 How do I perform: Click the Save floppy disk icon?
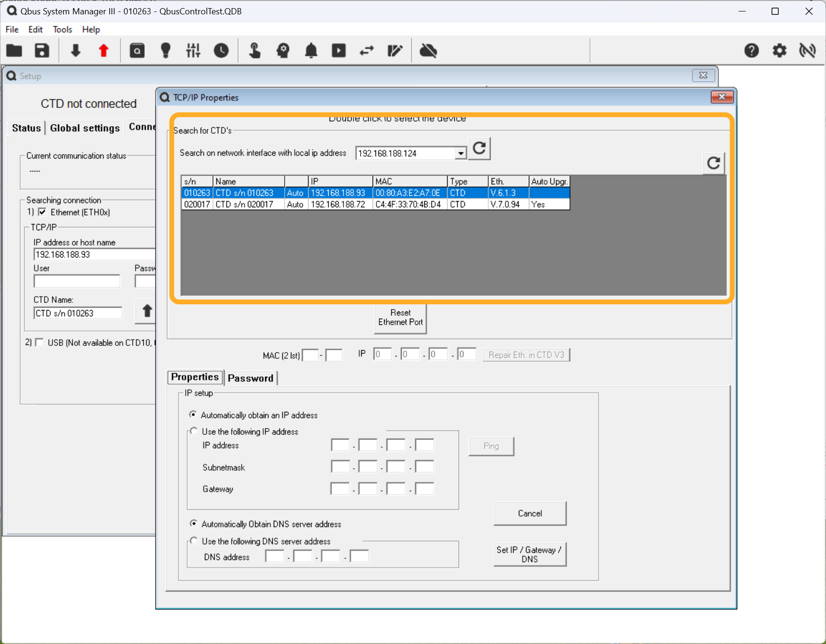pyautogui.click(x=42, y=50)
